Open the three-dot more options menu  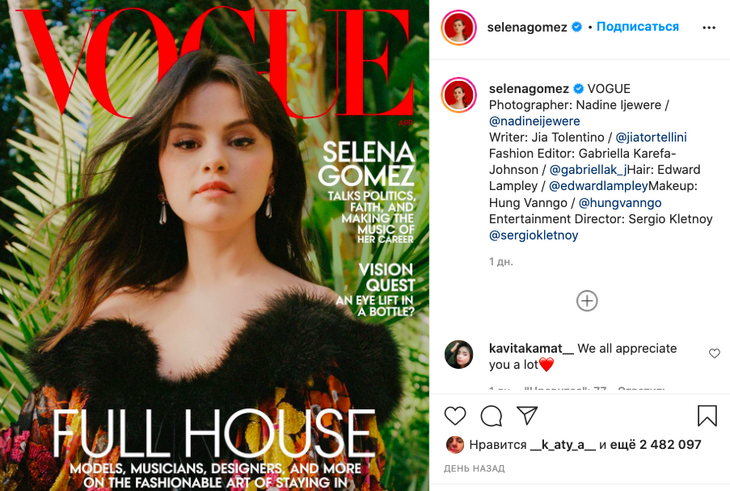click(709, 28)
